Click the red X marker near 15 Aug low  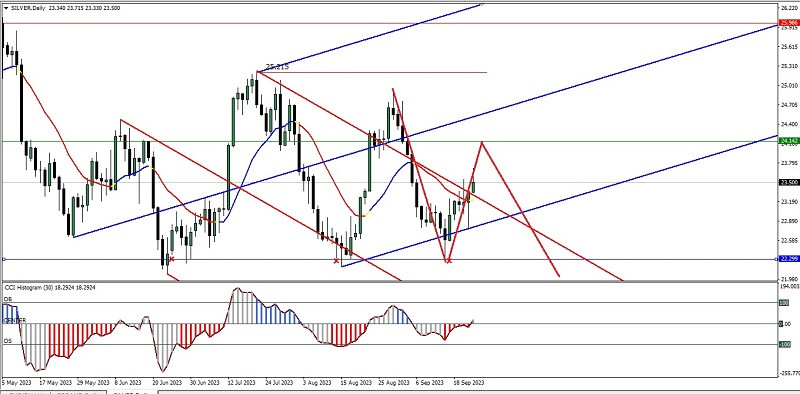tap(336, 261)
